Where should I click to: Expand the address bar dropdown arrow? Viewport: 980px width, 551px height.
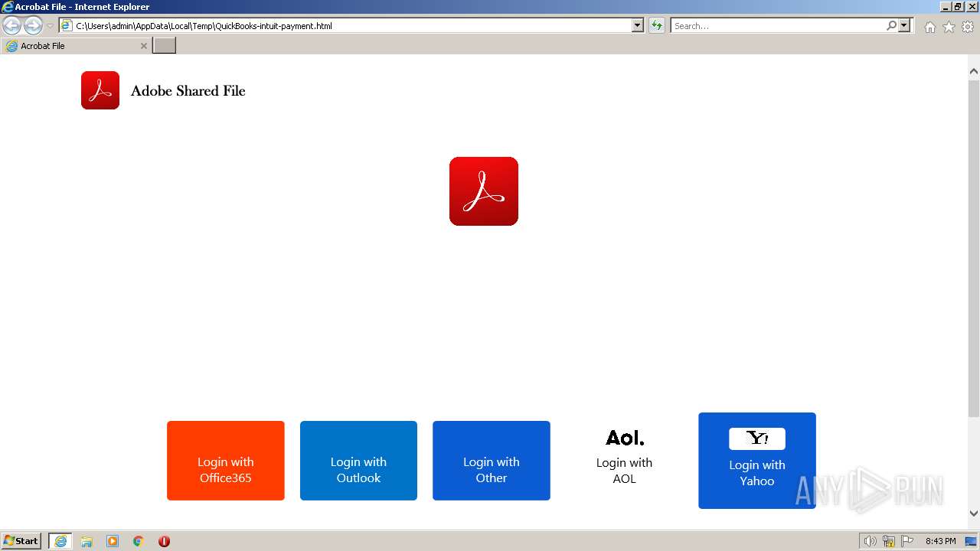tap(638, 25)
